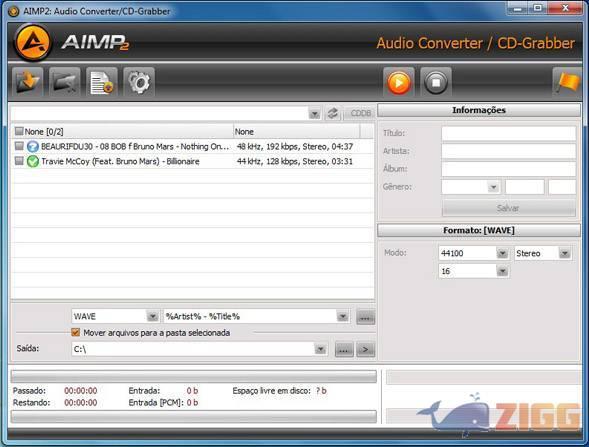Stop conversion with the stop button
Screen dimensions: 589x447
[x=436, y=82]
